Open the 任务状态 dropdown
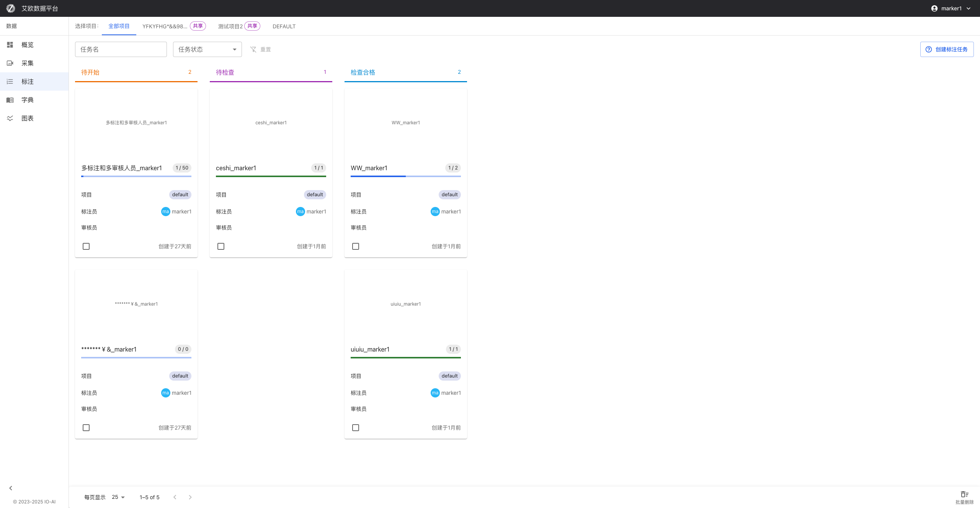 pos(207,49)
